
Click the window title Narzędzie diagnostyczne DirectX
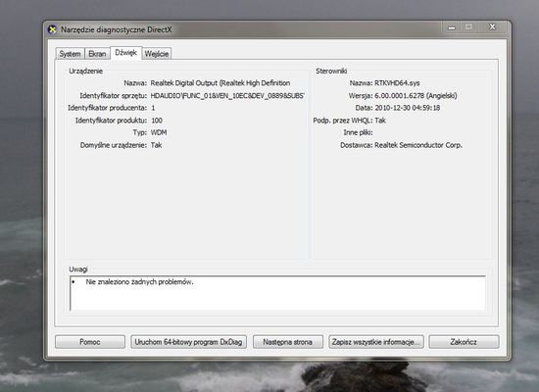[117, 29]
